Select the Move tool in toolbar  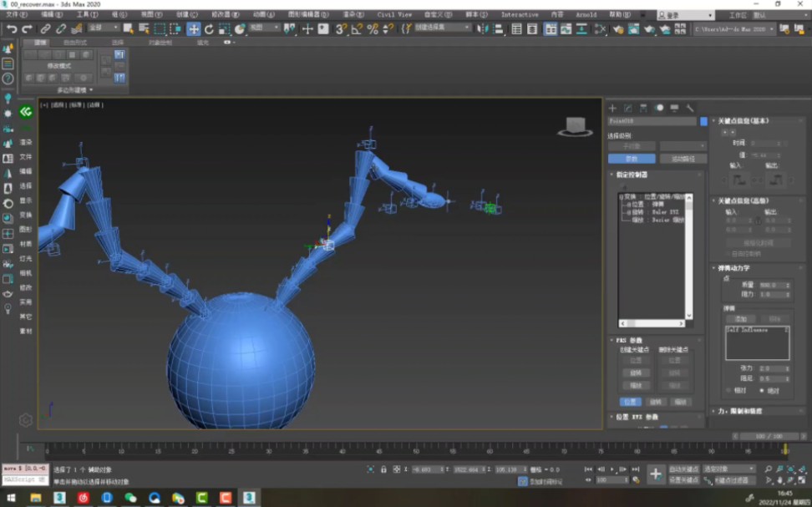tap(194, 29)
